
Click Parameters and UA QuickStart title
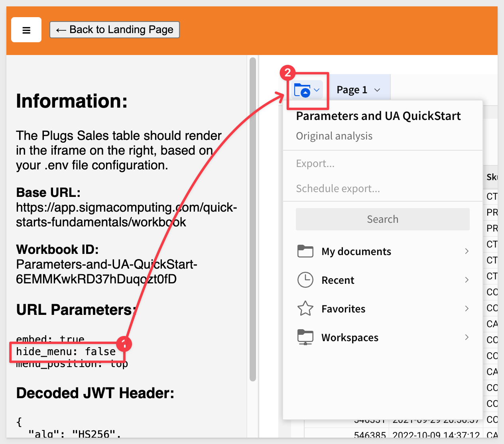pos(378,116)
